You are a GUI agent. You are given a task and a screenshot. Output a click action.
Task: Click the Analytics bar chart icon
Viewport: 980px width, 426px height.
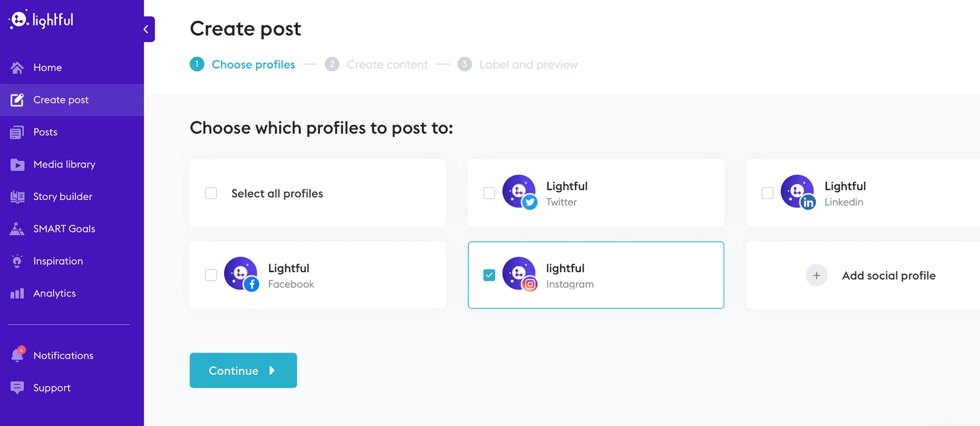coord(18,294)
